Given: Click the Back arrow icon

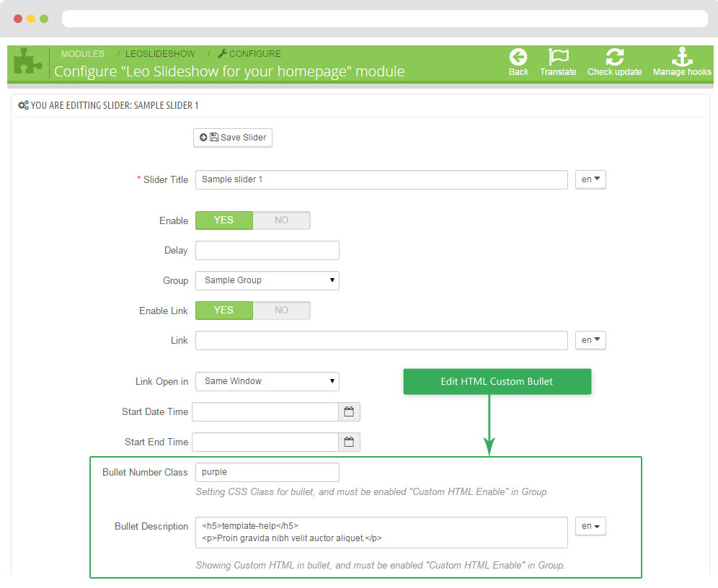Looking at the screenshot, I should click(x=518, y=57).
